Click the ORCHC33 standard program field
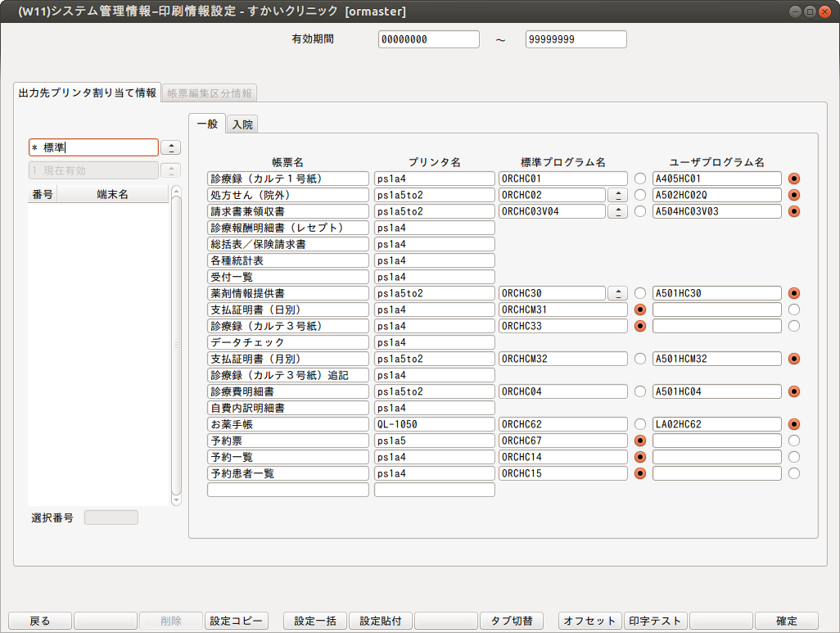 pos(563,326)
